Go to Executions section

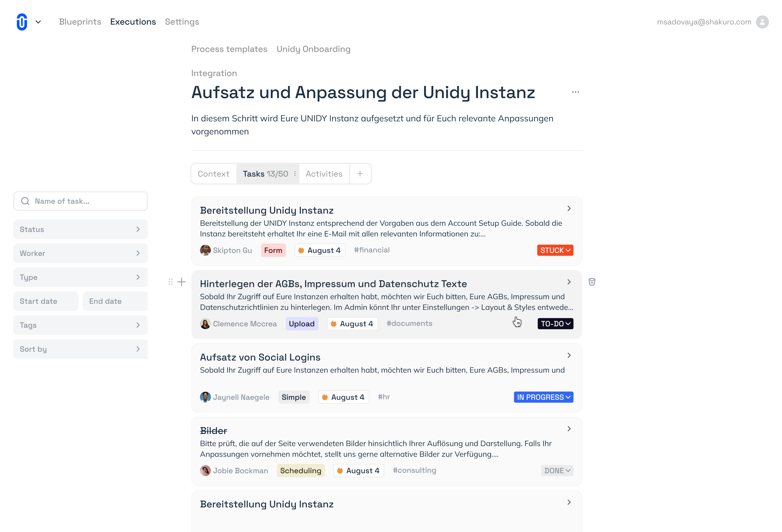[133, 22]
